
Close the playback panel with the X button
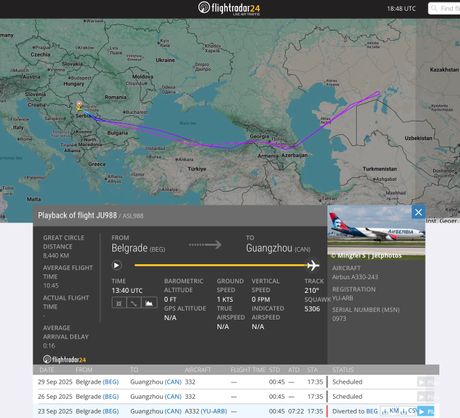tap(418, 212)
